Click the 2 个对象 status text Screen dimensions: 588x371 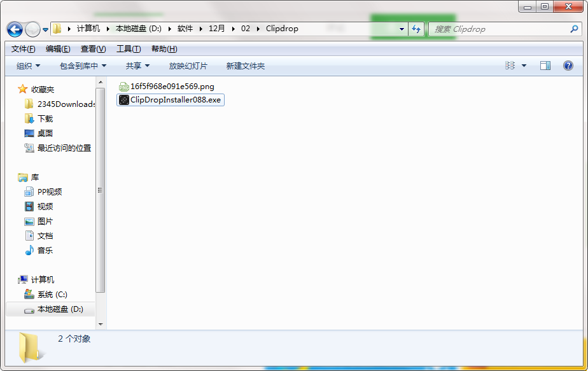(x=74, y=339)
